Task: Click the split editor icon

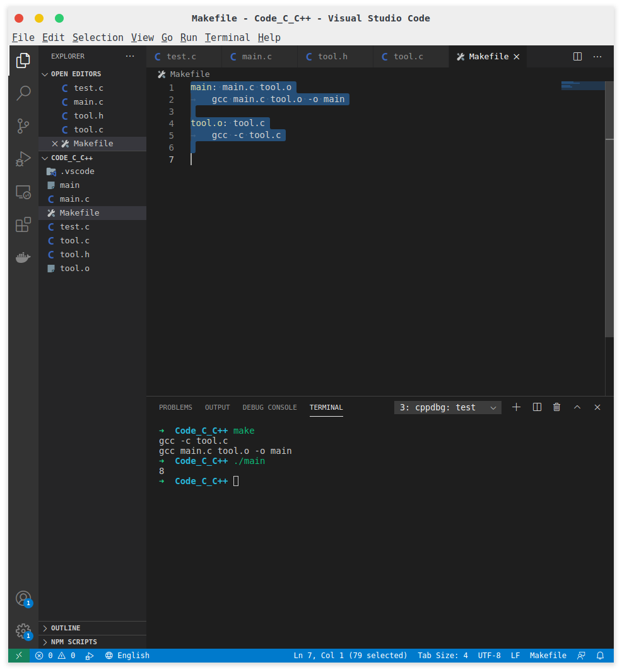Action: [577, 57]
